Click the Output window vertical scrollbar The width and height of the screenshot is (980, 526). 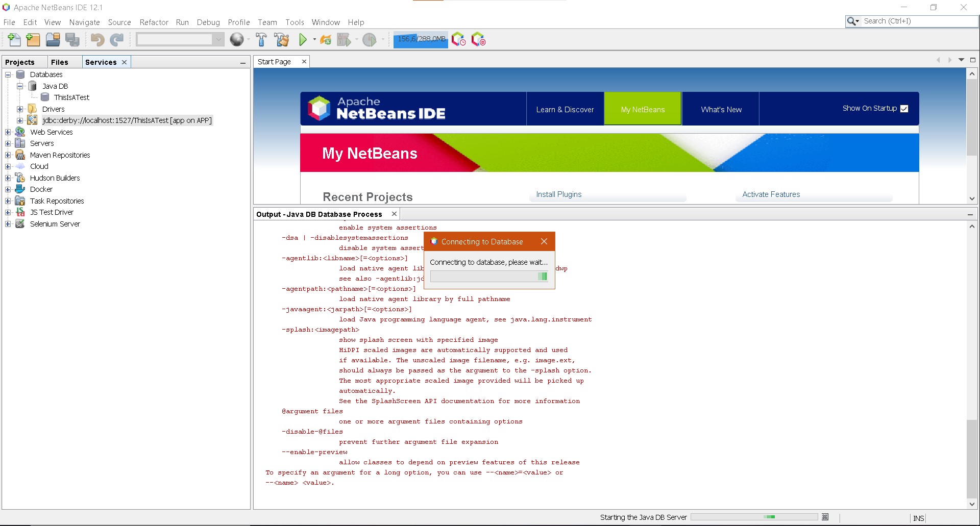point(972,365)
